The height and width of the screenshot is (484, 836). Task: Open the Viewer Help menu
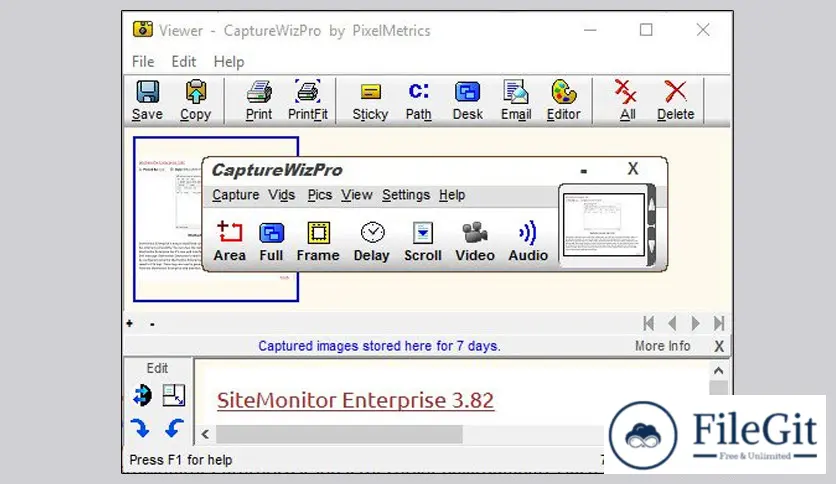pyautogui.click(x=229, y=62)
